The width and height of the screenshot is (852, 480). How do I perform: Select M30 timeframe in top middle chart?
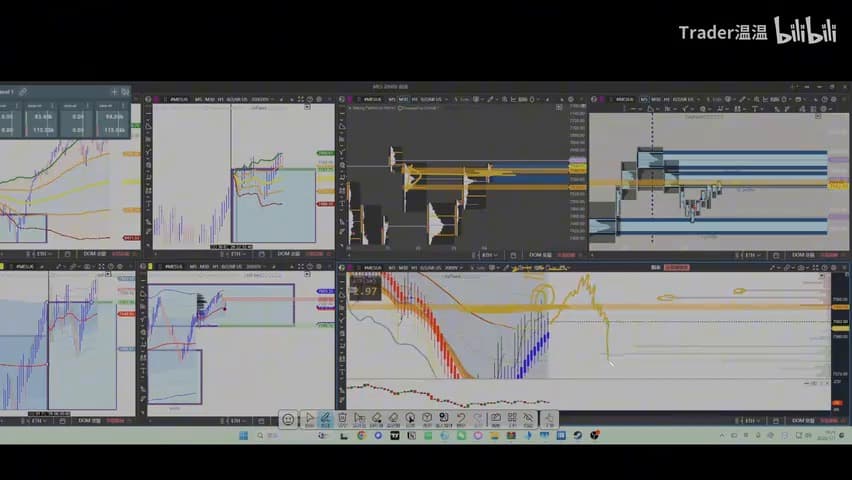[x=403, y=99]
